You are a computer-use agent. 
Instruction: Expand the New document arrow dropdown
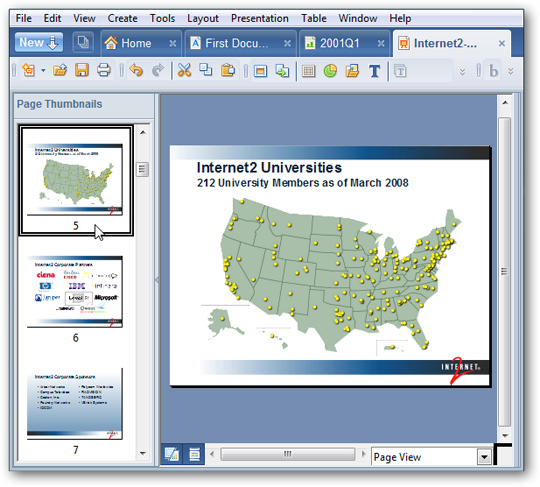pyautogui.click(x=43, y=71)
